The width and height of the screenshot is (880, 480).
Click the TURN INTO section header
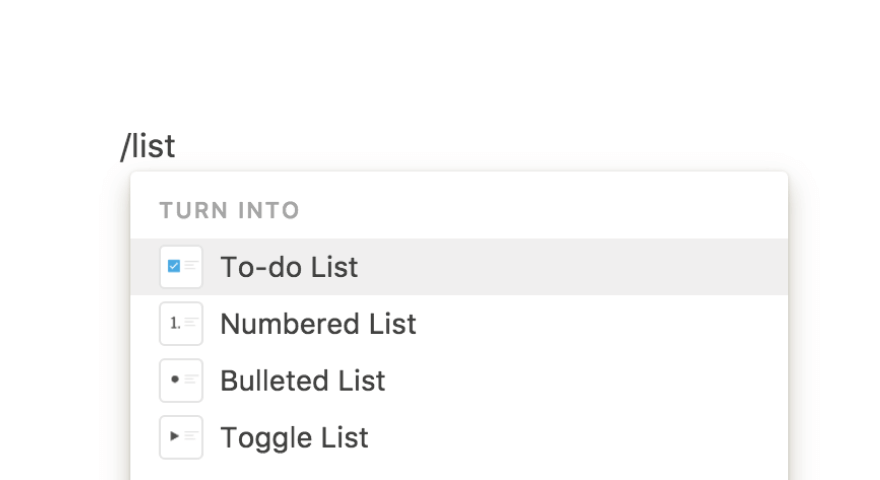tap(229, 211)
